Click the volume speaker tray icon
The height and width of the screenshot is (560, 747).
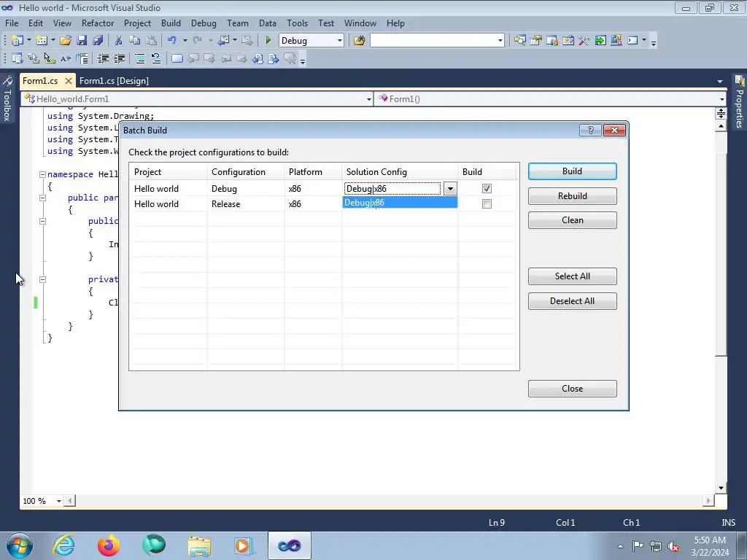tap(673, 546)
